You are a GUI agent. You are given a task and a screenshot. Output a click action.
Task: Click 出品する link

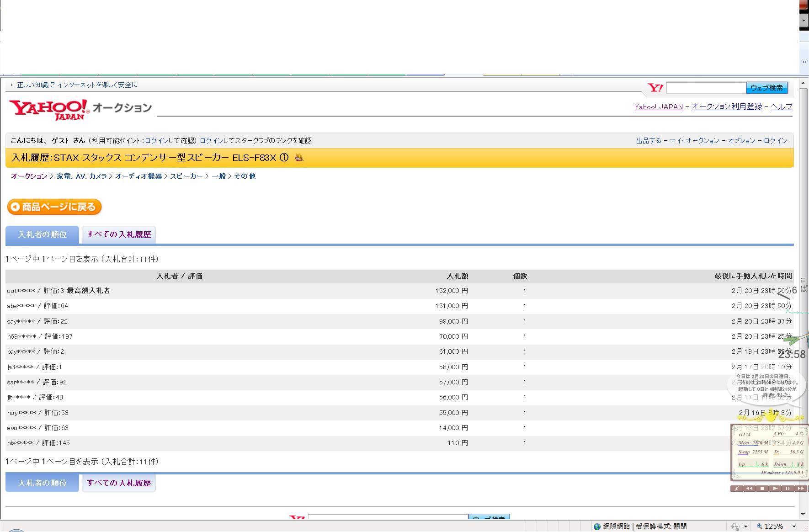tap(649, 141)
